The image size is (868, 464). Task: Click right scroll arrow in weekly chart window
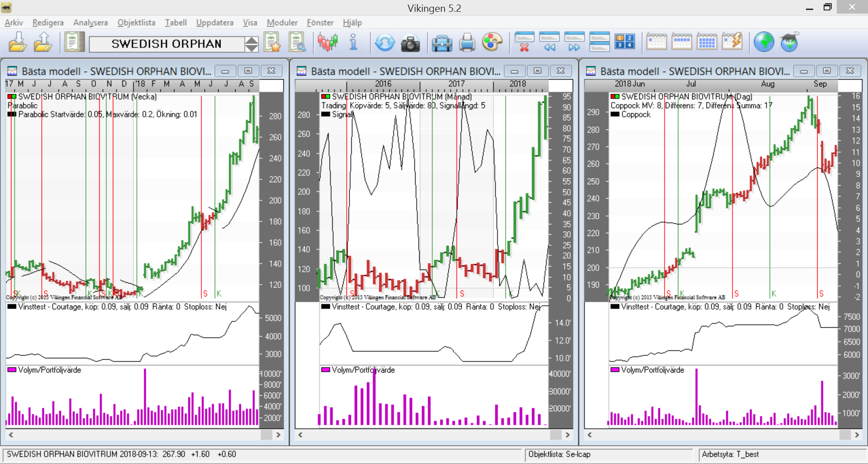pos(278,435)
